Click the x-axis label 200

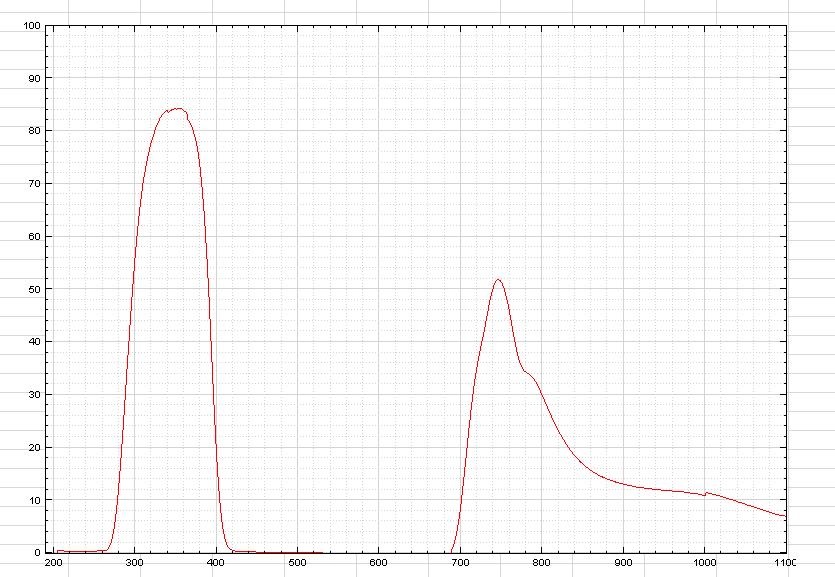point(53,564)
